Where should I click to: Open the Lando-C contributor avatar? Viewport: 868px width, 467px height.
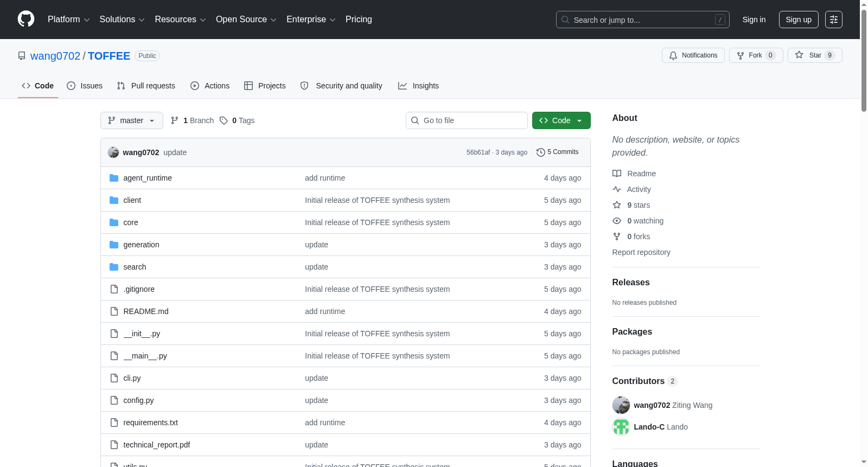[621, 427]
